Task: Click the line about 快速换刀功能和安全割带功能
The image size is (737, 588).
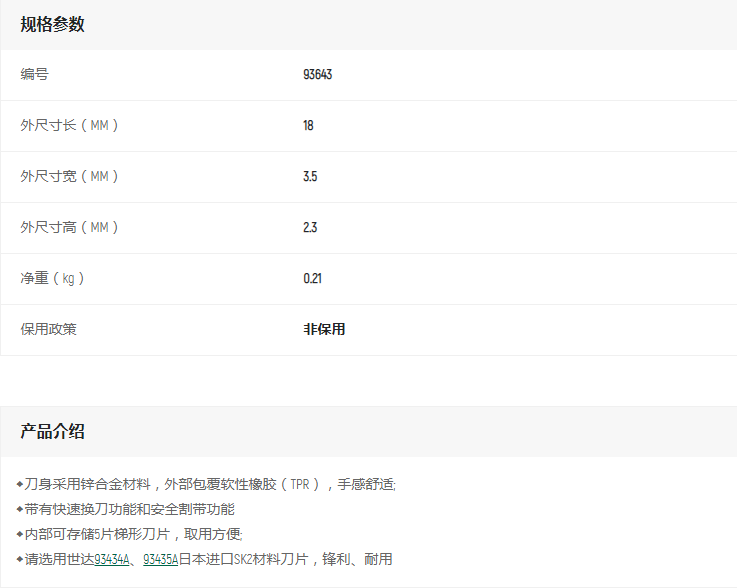Action: coord(125,509)
